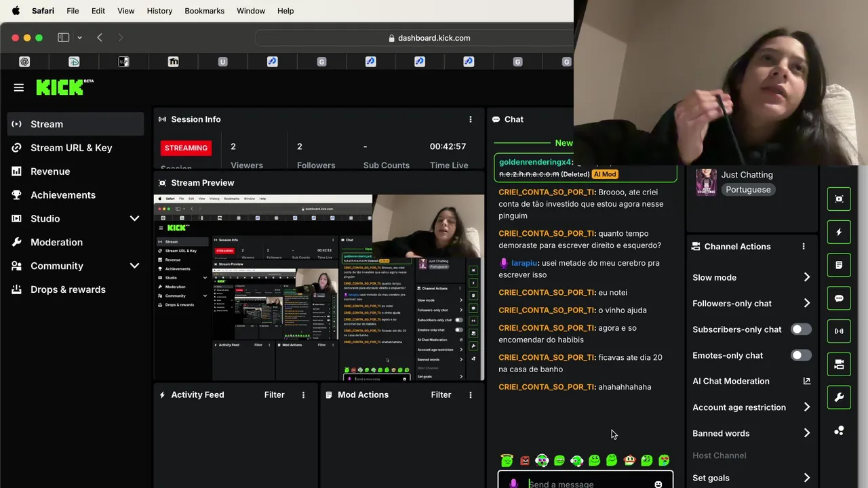
Task: Open Slow mode settings arrow
Action: tap(806, 277)
